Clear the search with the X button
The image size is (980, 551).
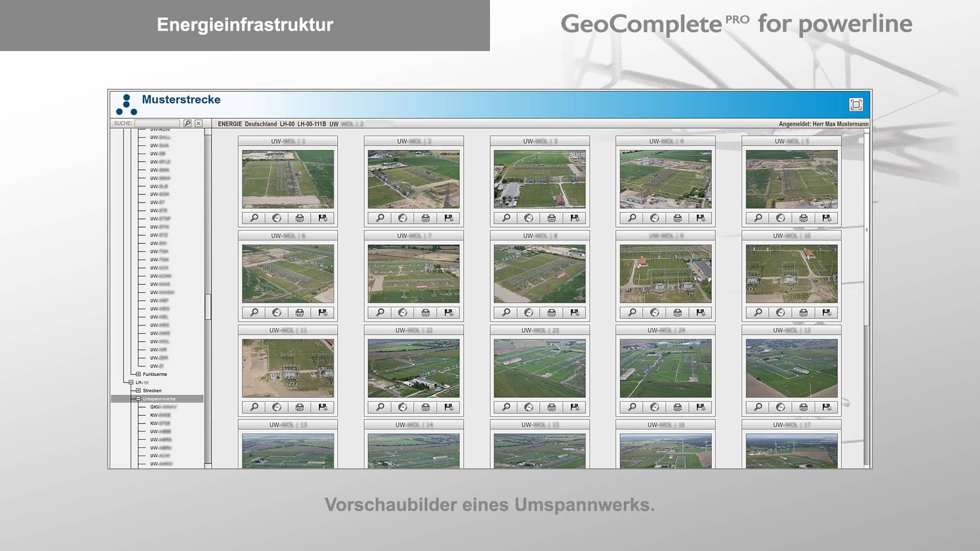[199, 123]
